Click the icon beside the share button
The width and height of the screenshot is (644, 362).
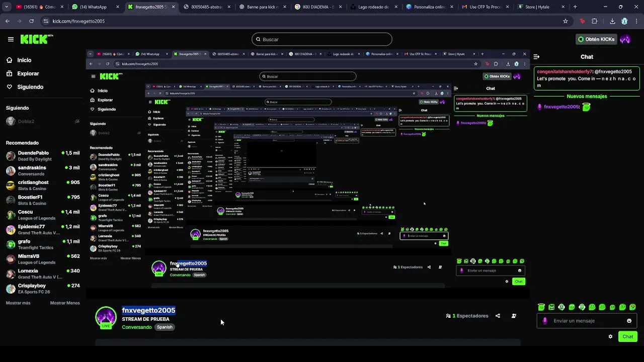(514, 316)
